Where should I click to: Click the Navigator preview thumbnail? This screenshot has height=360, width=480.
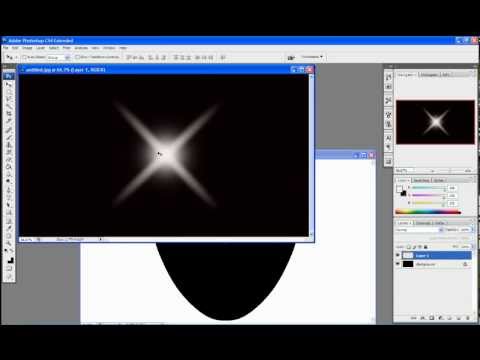(435, 122)
